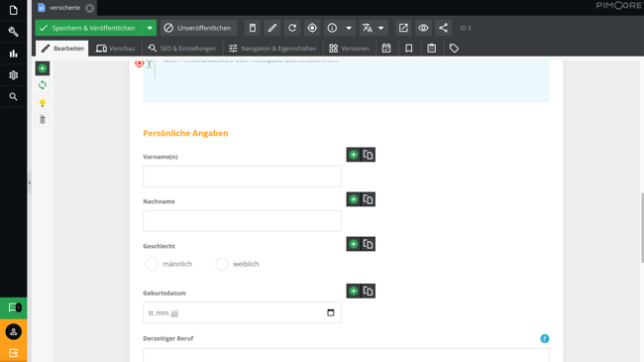Reload the document with the refresh icon
The image size is (644, 362).
tap(292, 28)
